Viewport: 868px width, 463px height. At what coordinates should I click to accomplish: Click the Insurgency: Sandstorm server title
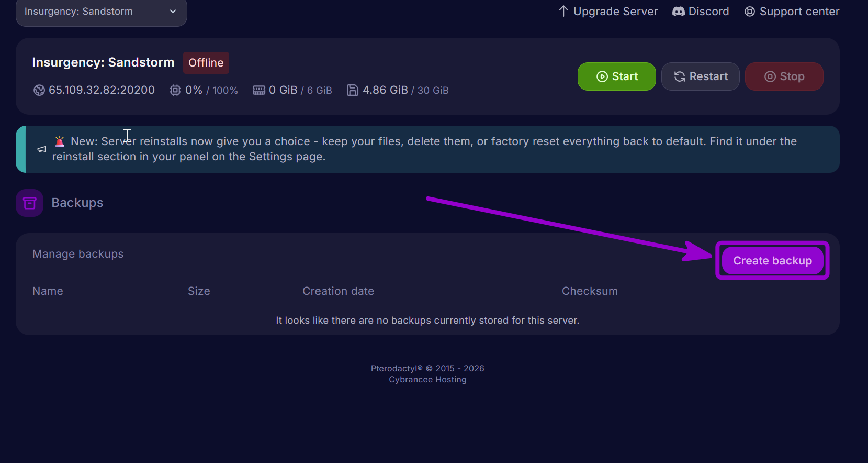point(103,62)
